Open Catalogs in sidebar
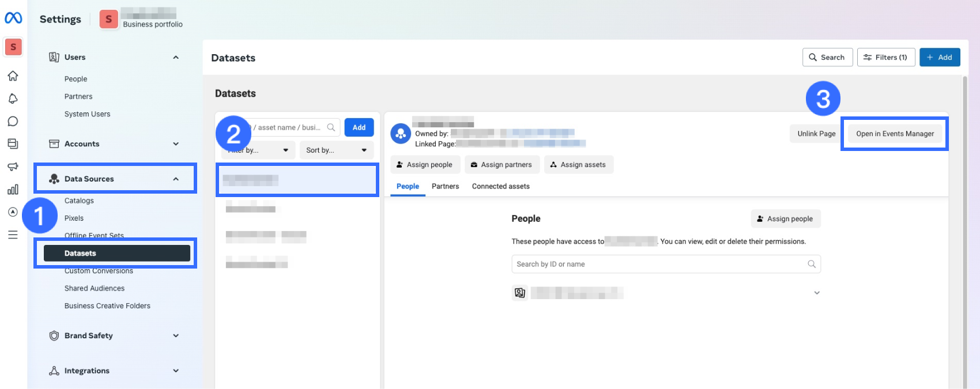This screenshot has width=980, height=389. point(79,201)
